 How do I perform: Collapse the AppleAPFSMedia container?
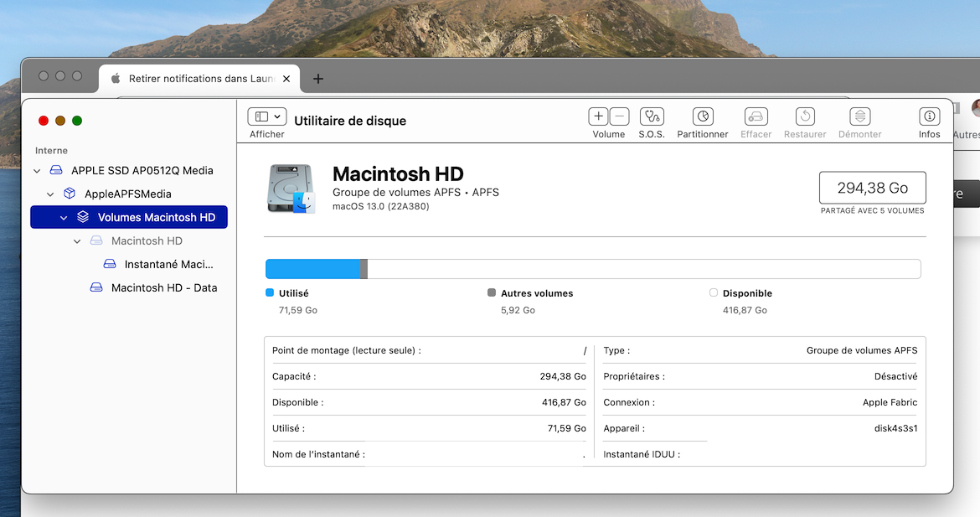(x=50, y=194)
